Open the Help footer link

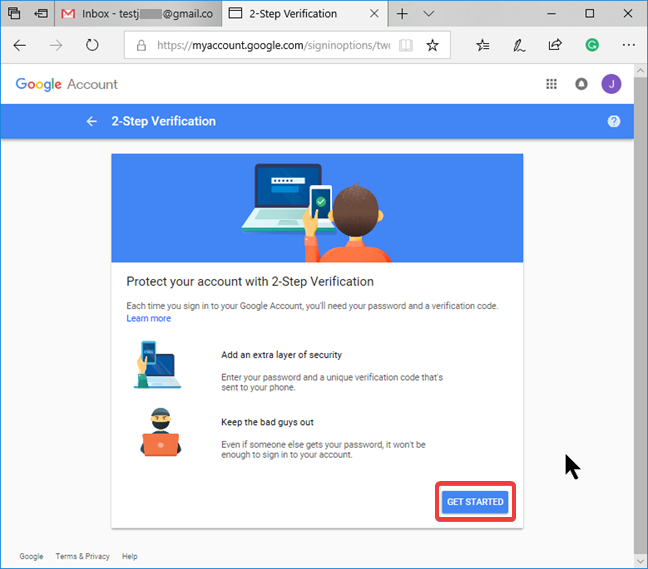click(x=129, y=556)
